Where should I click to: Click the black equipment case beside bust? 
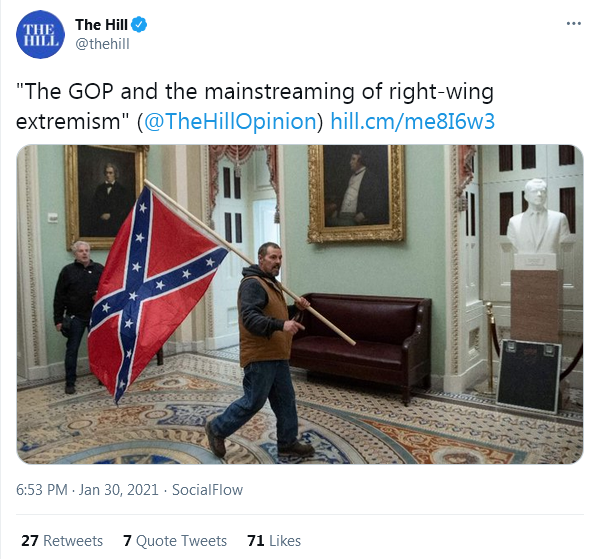click(x=529, y=376)
